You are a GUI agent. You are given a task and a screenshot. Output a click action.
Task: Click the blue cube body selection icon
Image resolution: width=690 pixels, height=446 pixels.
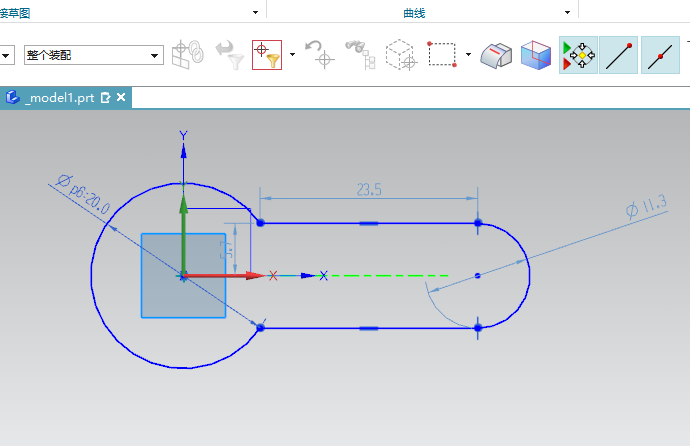pyautogui.click(x=536, y=55)
